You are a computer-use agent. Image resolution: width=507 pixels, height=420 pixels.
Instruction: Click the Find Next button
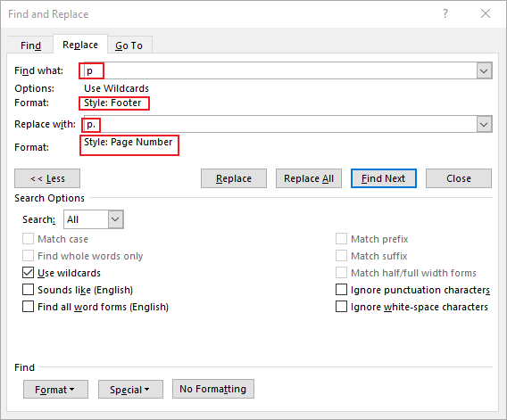tap(384, 178)
